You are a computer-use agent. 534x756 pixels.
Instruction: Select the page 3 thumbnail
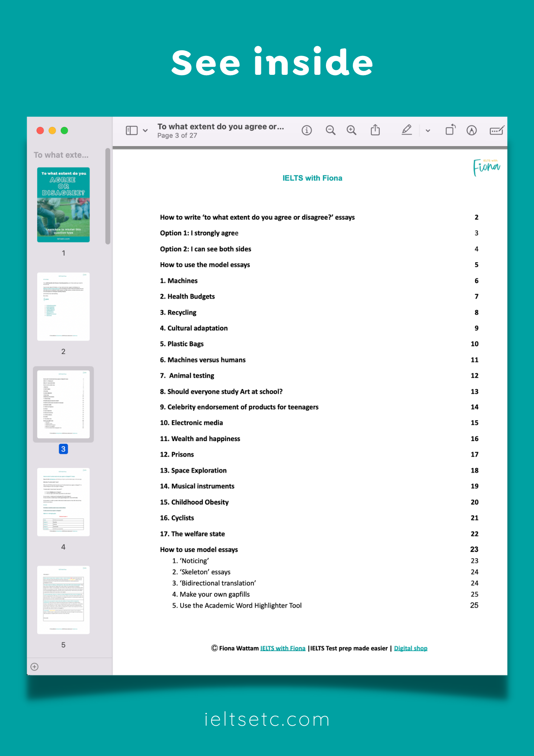click(63, 404)
